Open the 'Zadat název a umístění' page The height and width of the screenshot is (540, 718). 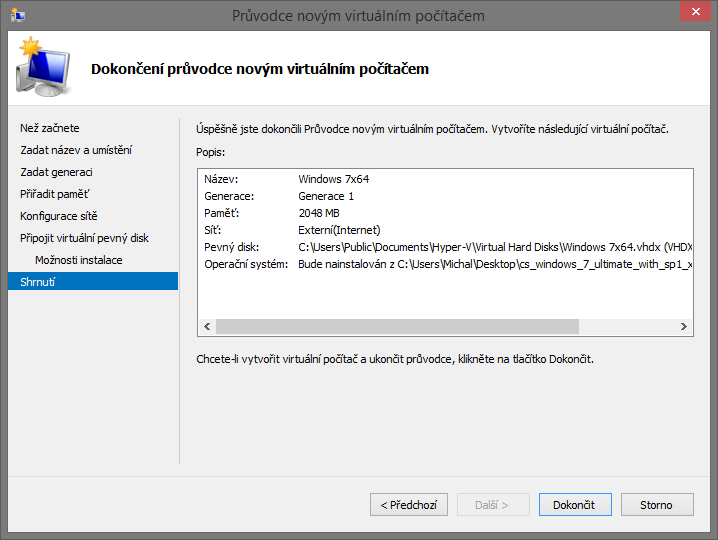pos(76,150)
